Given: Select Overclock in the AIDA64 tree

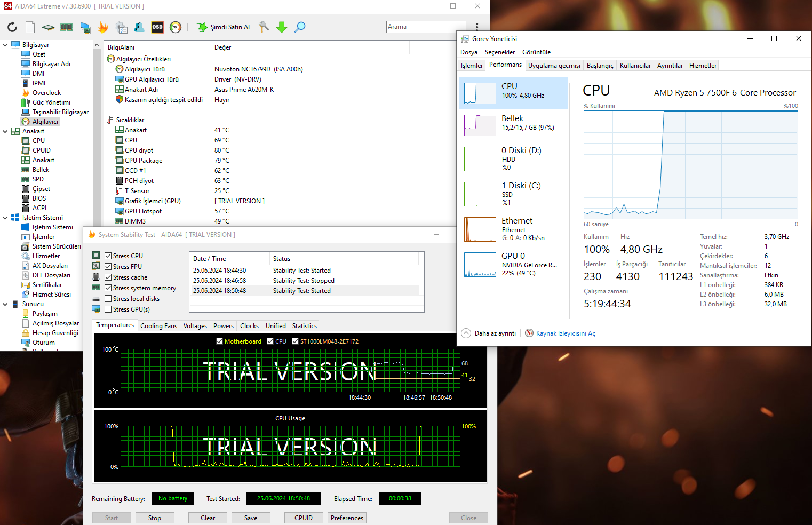Looking at the screenshot, I should click(46, 93).
